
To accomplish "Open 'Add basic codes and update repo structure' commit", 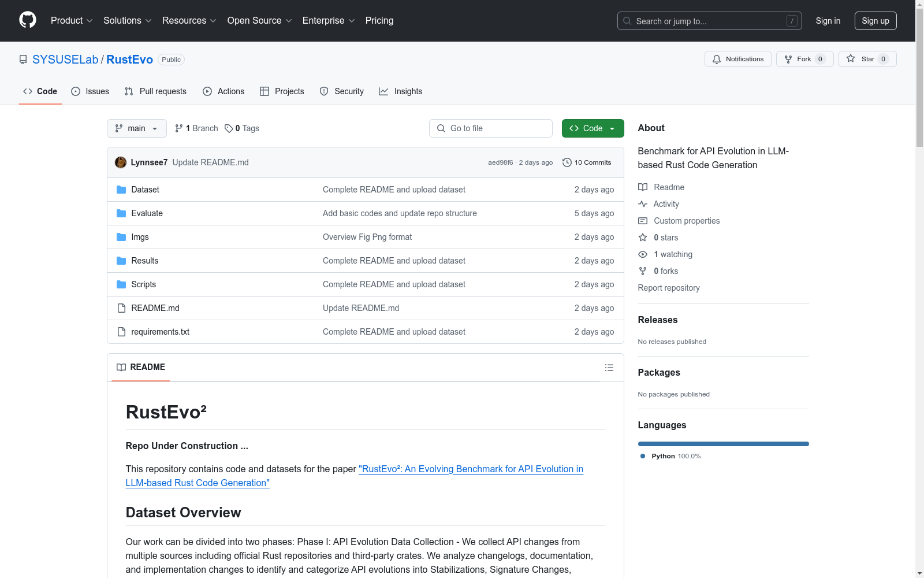I will 400,213.
